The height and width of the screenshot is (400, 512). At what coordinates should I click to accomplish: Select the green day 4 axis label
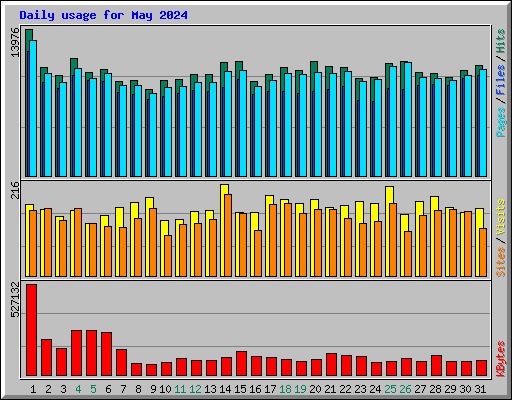pos(78,389)
